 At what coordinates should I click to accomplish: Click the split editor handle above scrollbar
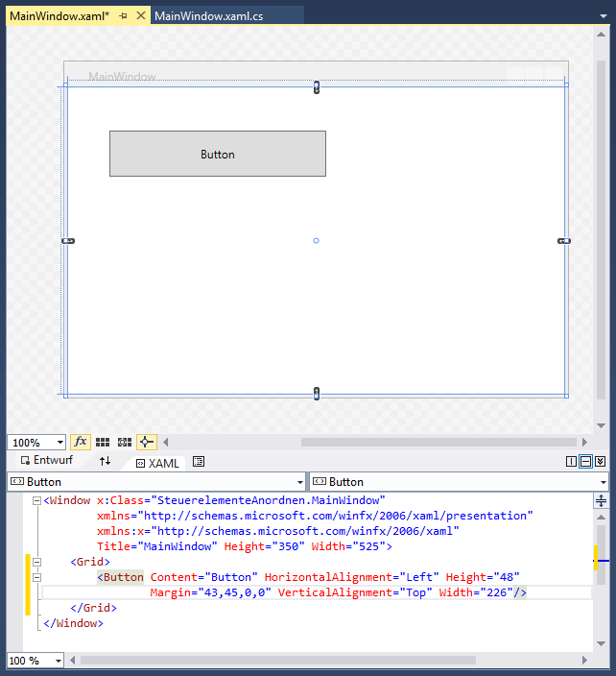(601, 500)
